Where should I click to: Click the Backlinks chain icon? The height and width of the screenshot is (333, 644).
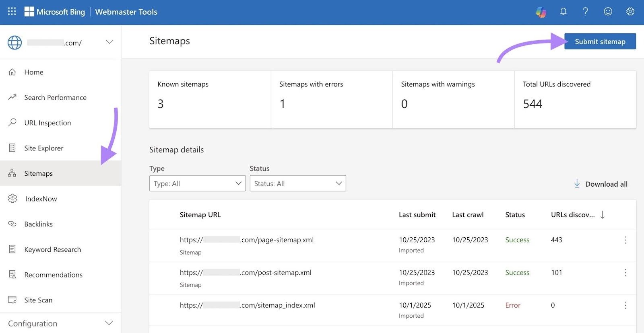[12, 224]
